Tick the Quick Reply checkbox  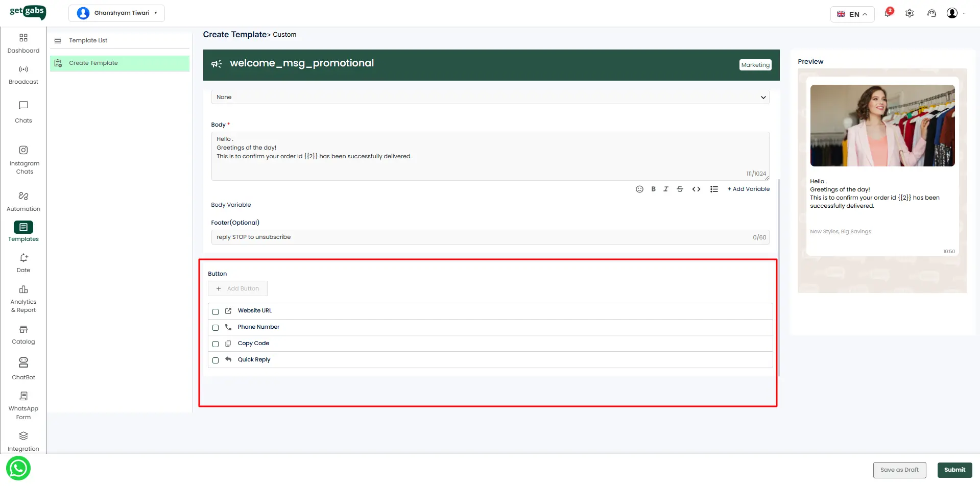point(216,360)
